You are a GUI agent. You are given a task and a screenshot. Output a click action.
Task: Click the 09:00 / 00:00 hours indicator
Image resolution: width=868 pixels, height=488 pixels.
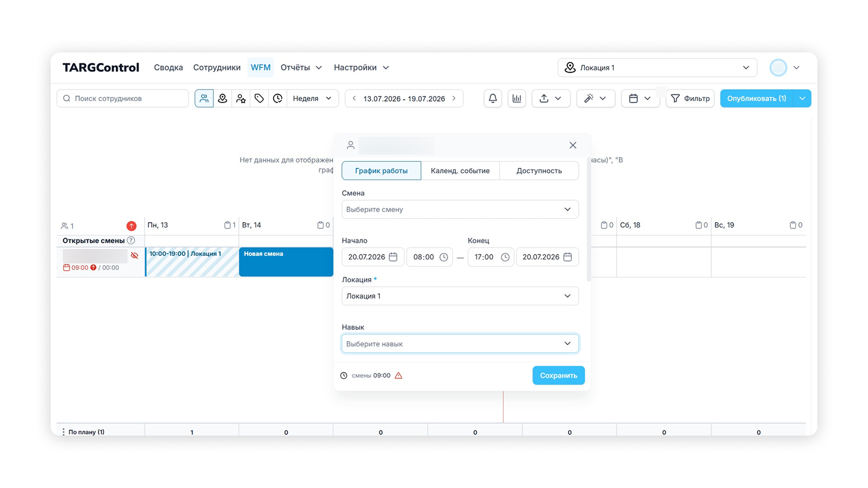pos(91,267)
